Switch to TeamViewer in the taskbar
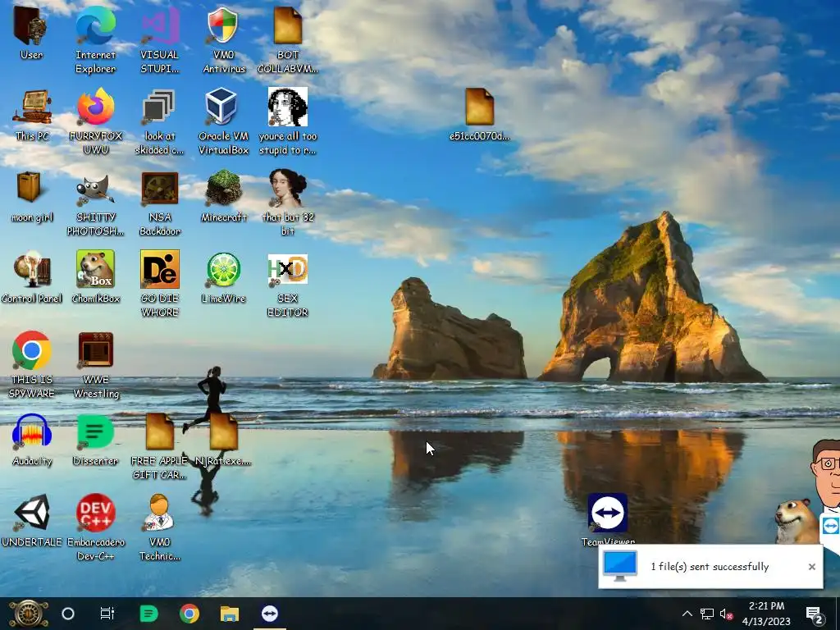 click(269, 614)
